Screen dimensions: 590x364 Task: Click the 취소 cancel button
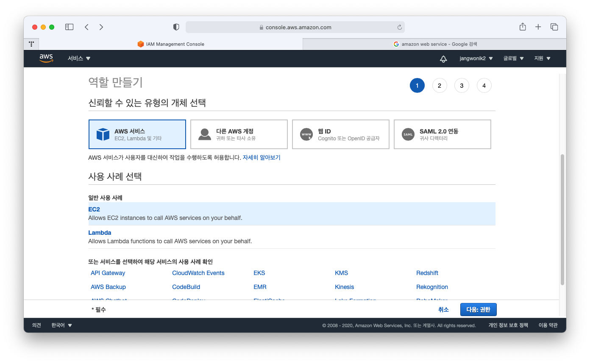pyautogui.click(x=443, y=310)
